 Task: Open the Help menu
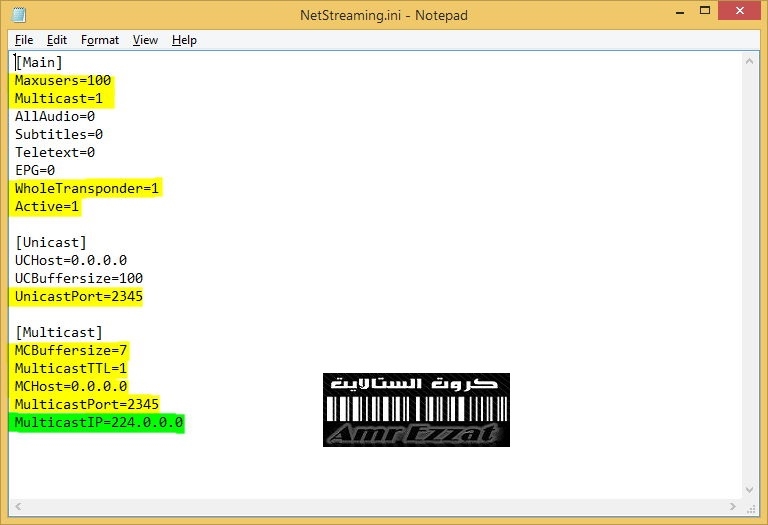pyautogui.click(x=184, y=40)
